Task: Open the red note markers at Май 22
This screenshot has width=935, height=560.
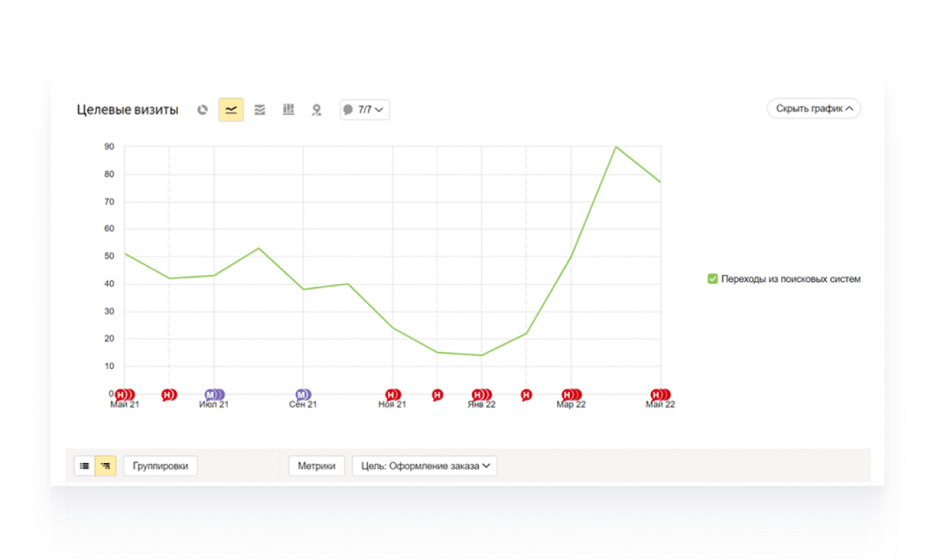Action: click(x=660, y=395)
